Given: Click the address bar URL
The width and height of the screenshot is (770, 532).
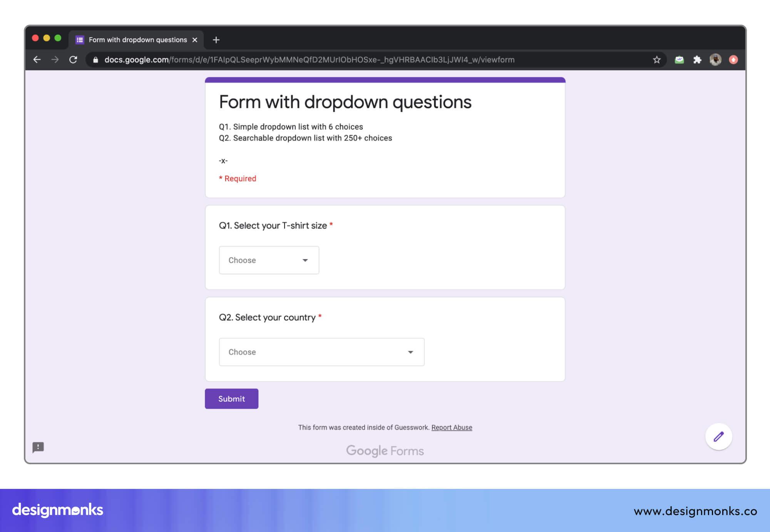Looking at the screenshot, I should tap(309, 60).
